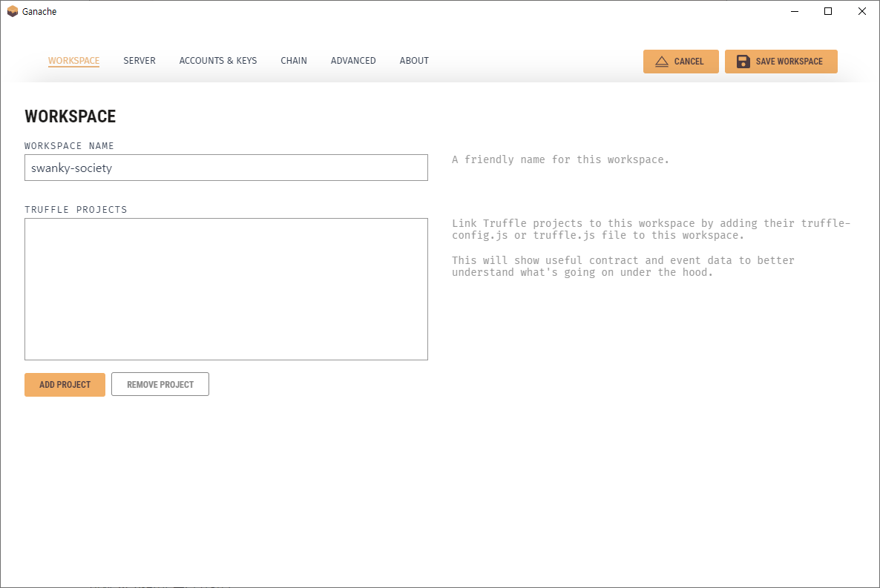Click the Remove Project button
The height and width of the screenshot is (588, 880).
pyautogui.click(x=160, y=384)
